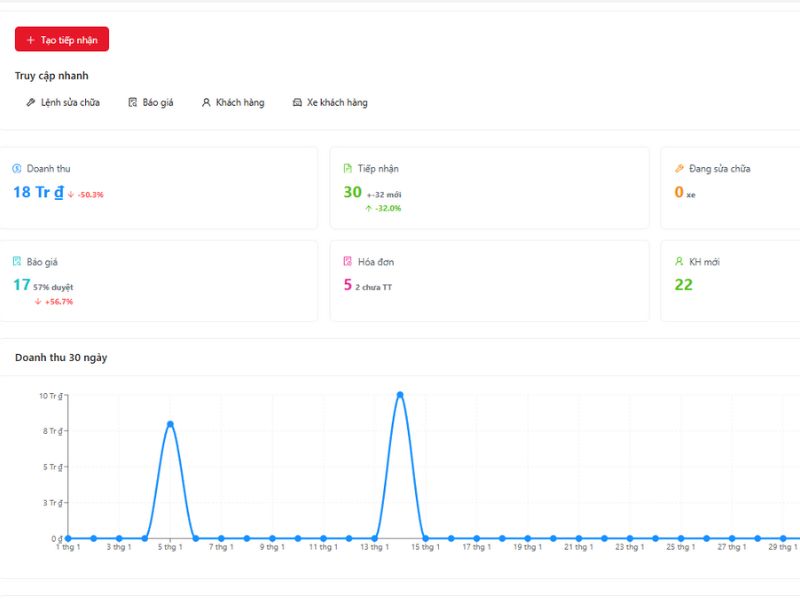Viewport: 800px width, 600px height.
Task: Click the chart peak at 14 thg 1
Action: [x=400, y=394]
